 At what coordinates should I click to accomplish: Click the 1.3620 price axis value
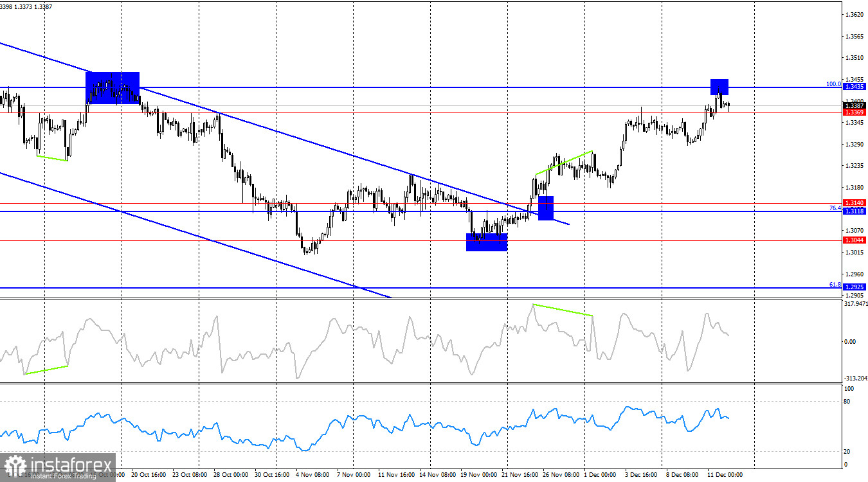pos(854,14)
